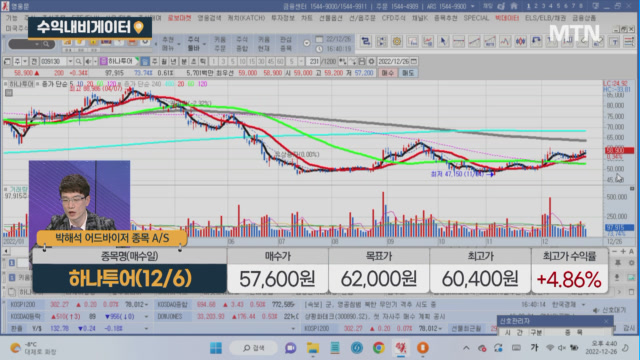Screen dimensions: 640x360
Task: Switch chart period to monthly (월)
Action: 164,61
